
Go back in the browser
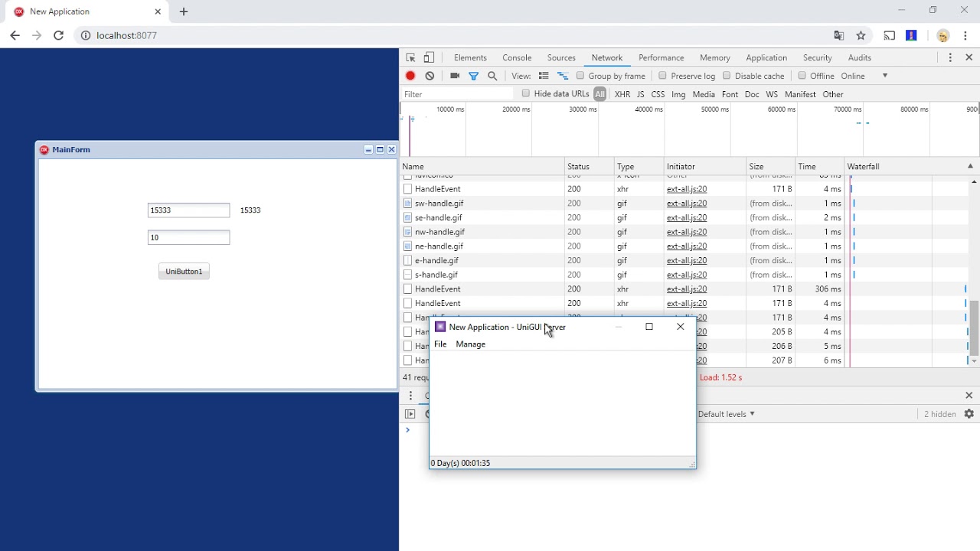15,35
